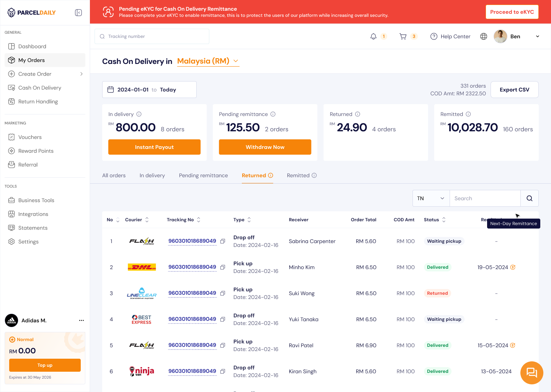Sort the table by Status column
The image size is (551, 392).
pyautogui.click(x=444, y=220)
